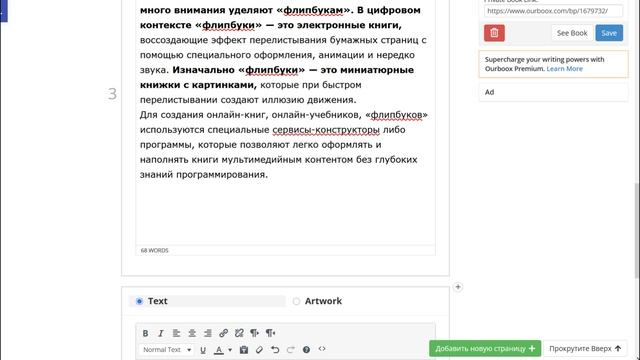Click the Ad box label
The height and width of the screenshot is (360, 640).
[x=489, y=92]
